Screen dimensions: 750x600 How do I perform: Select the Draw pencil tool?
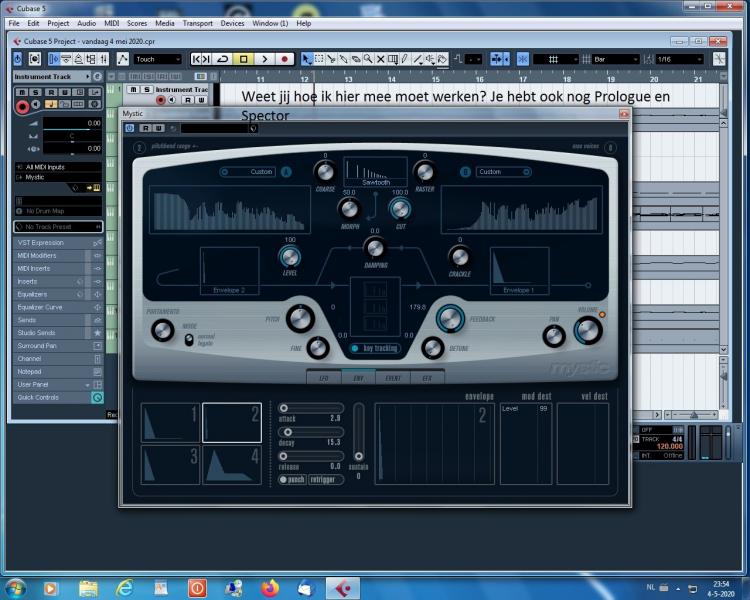[405, 59]
